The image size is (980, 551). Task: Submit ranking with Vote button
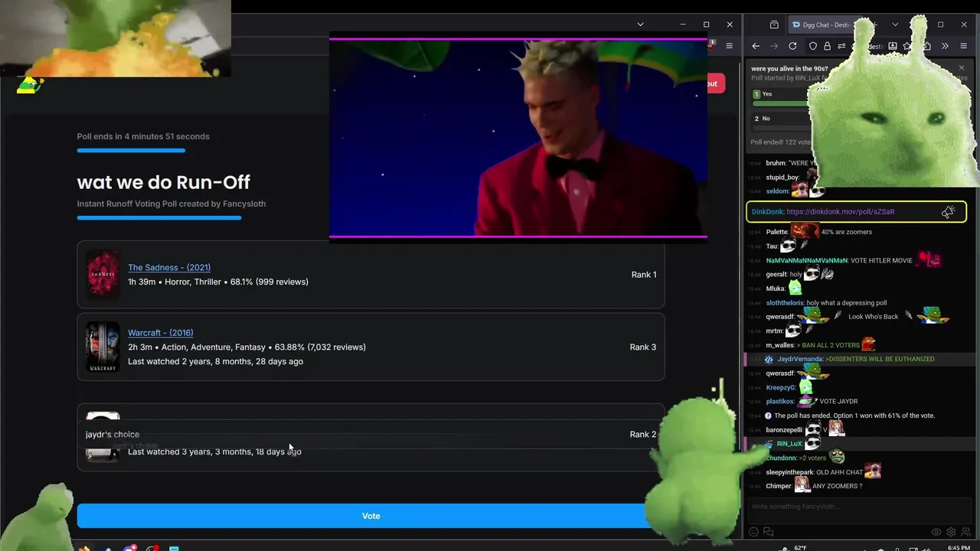point(371,516)
